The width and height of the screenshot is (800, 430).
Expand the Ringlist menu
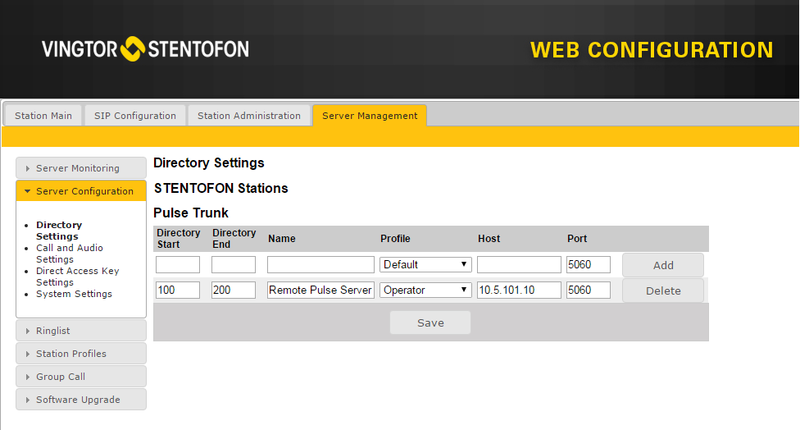(x=81, y=331)
